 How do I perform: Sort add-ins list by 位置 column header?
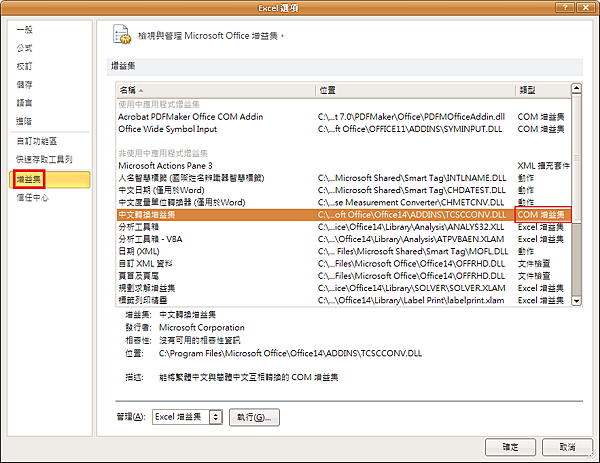coord(415,90)
